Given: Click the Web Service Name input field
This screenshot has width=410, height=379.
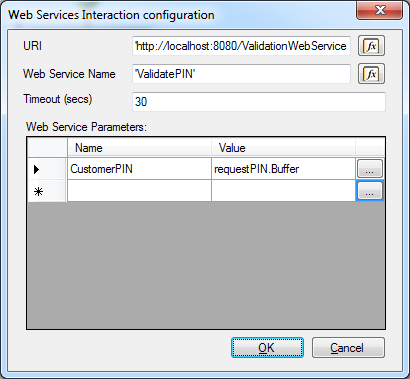Looking at the screenshot, I should [241, 74].
